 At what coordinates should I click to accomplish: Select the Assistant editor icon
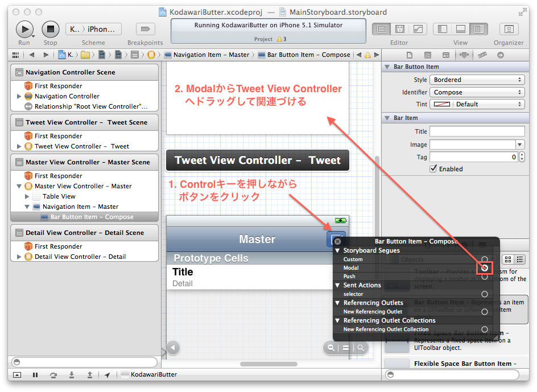pyautogui.click(x=400, y=29)
